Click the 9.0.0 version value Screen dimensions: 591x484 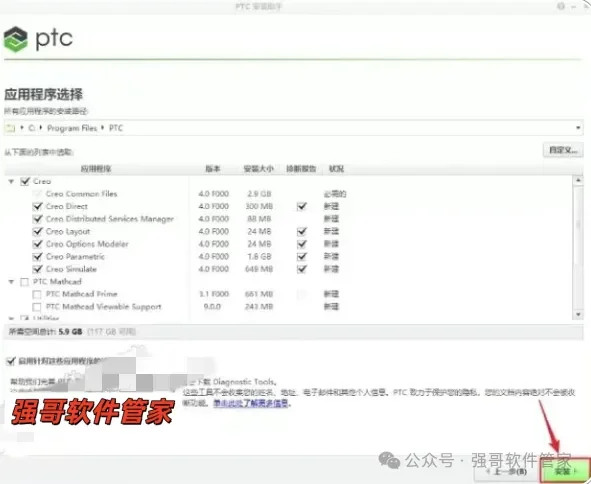pyautogui.click(x=212, y=307)
